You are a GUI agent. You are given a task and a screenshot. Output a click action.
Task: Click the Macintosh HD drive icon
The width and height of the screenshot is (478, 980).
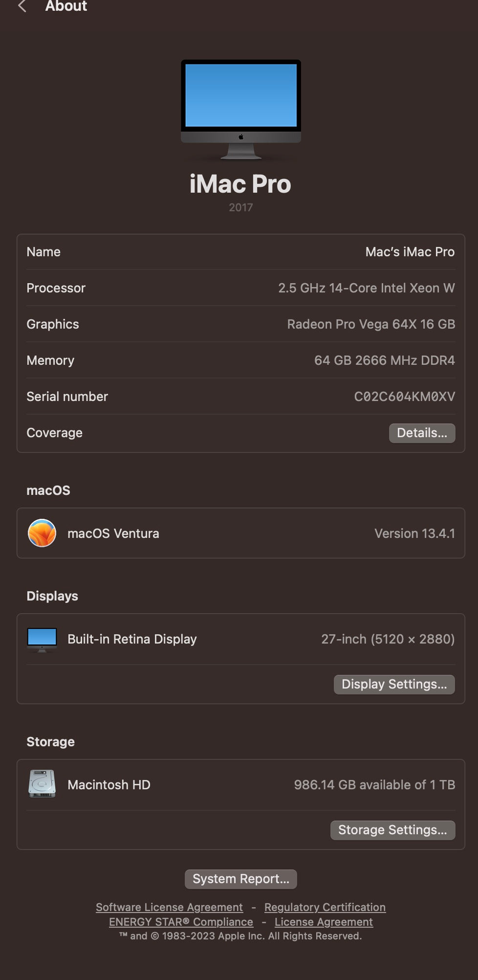[x=42, y=784]
